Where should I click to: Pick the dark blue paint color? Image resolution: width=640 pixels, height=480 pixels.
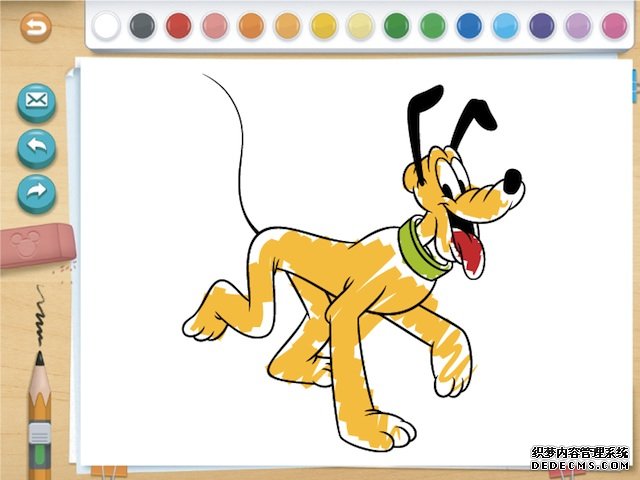[x=469, y=26]
